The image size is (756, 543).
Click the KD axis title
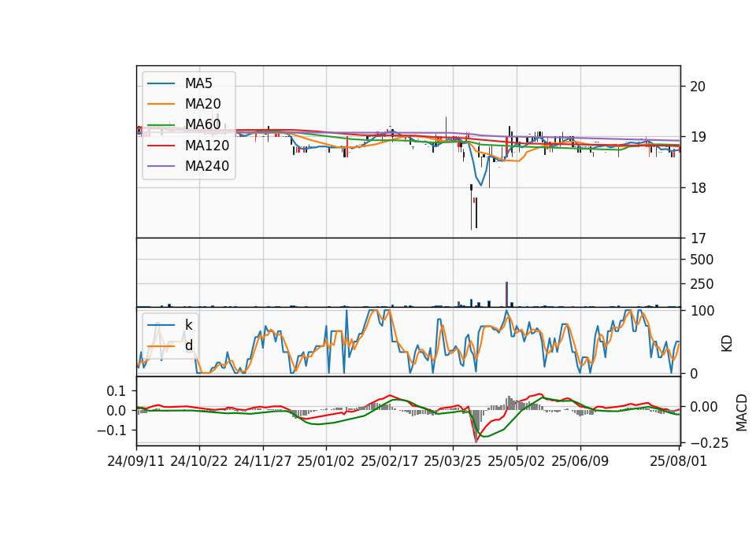(727, 344)
